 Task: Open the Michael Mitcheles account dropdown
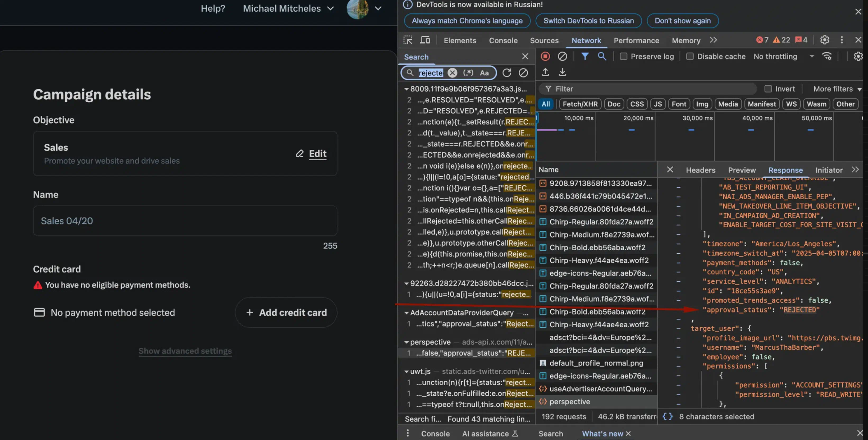[x=289, y=8]
